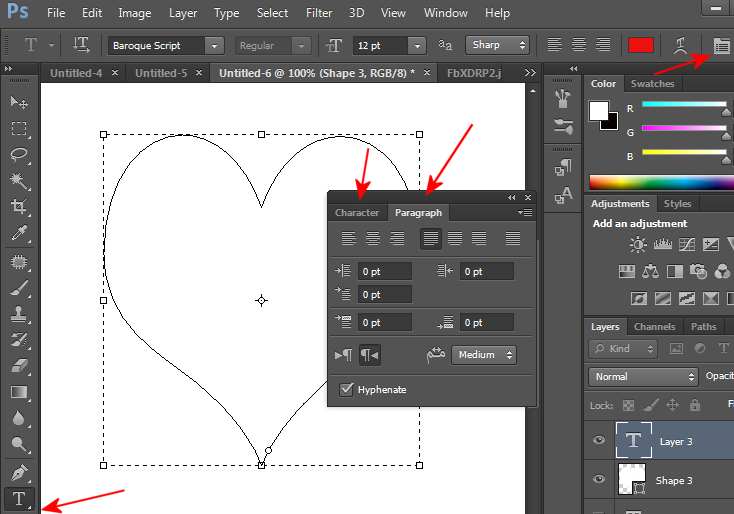The height and width of the screenshot is (514, 734).
Task: Click the Create Warped Text icon
Action: 681,45
